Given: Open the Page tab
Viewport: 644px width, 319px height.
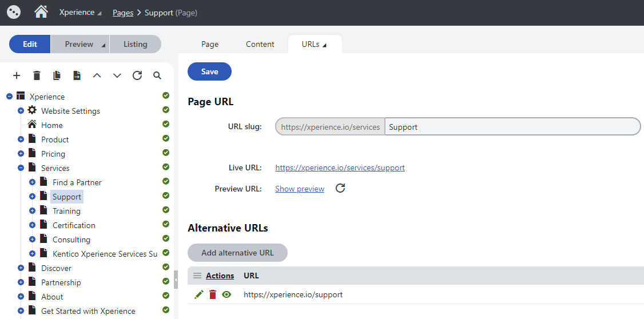Looking at the screenshot, I should pyautogui.click(x=210, y=45).
